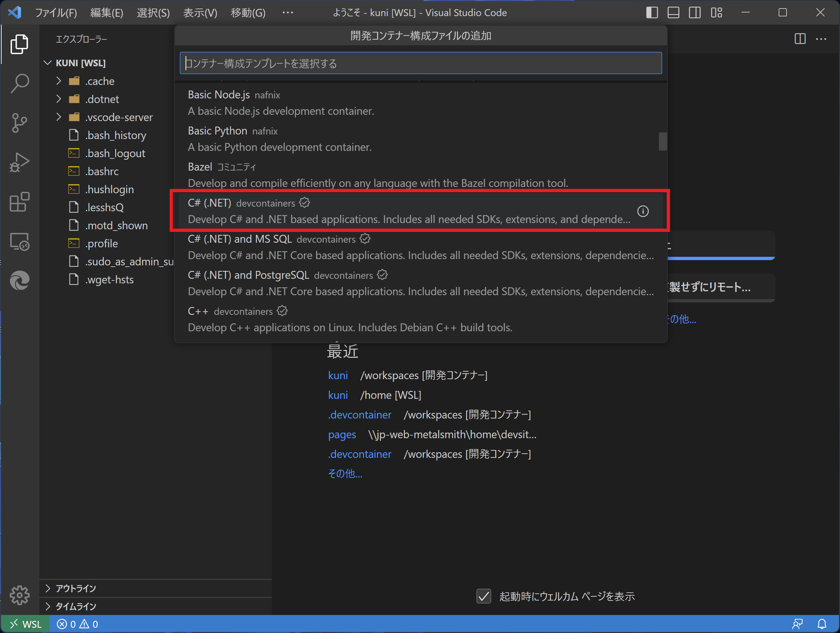
Task: Open Run and Debug view icon
Action: (19, 162)
